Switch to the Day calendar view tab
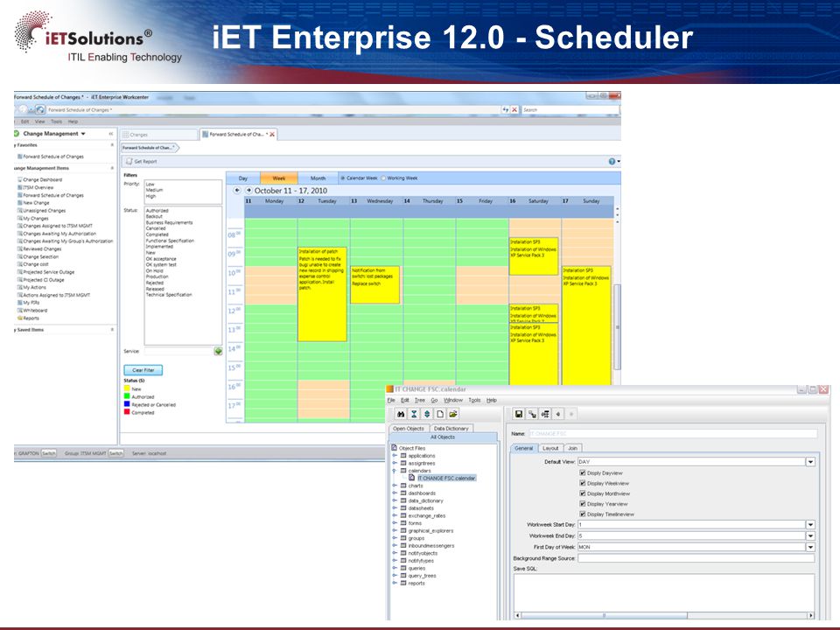Image resolution: width=840 pixels, height=630 pixels. coord(243,178)
